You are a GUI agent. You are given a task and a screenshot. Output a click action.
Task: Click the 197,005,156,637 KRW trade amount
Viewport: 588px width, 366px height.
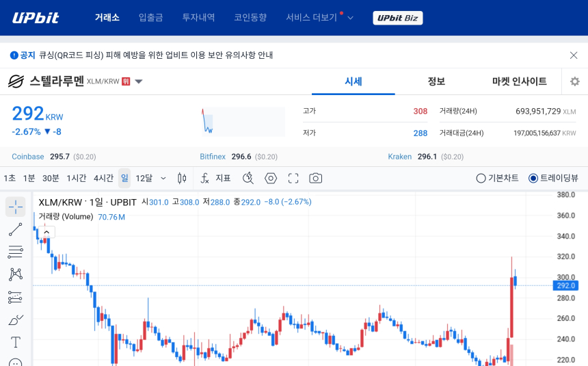tap(545, 133)
